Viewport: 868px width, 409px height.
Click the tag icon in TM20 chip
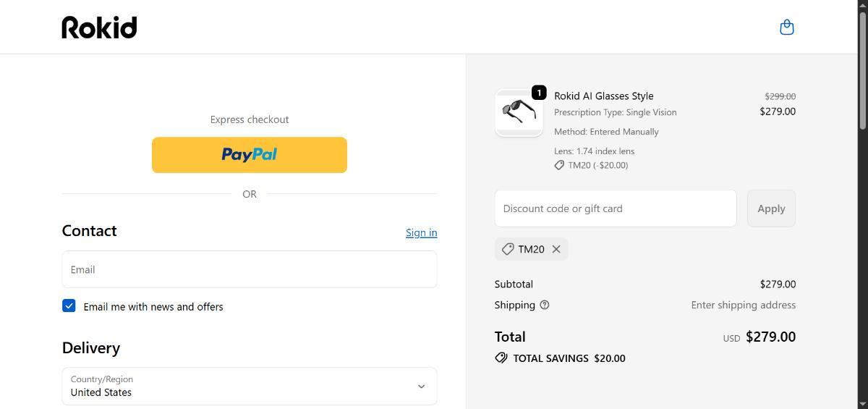(x=508, y=249)
